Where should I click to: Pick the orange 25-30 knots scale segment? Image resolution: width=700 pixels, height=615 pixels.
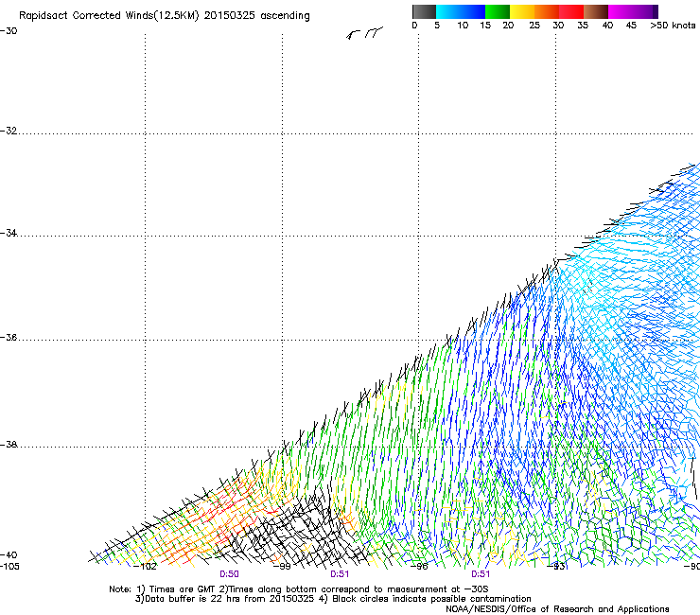point(547,11)
